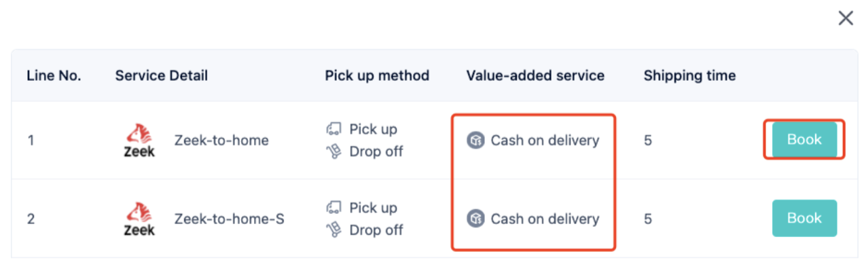Click the Zeek logo in line 1
Screen dimensions: 868x273
(x=139, y=141)
